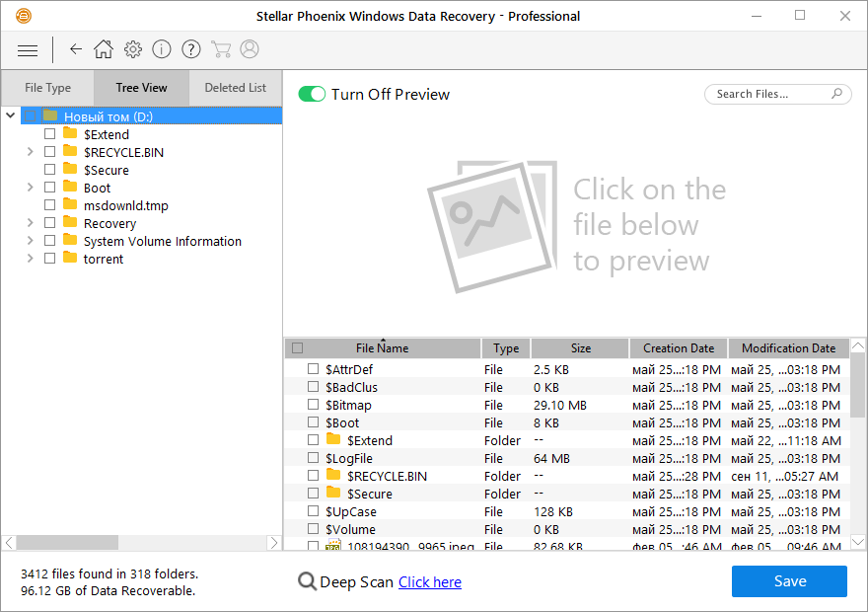
Task: Check the $AttrDef file checkbox
Action: (x=314, y=369)
